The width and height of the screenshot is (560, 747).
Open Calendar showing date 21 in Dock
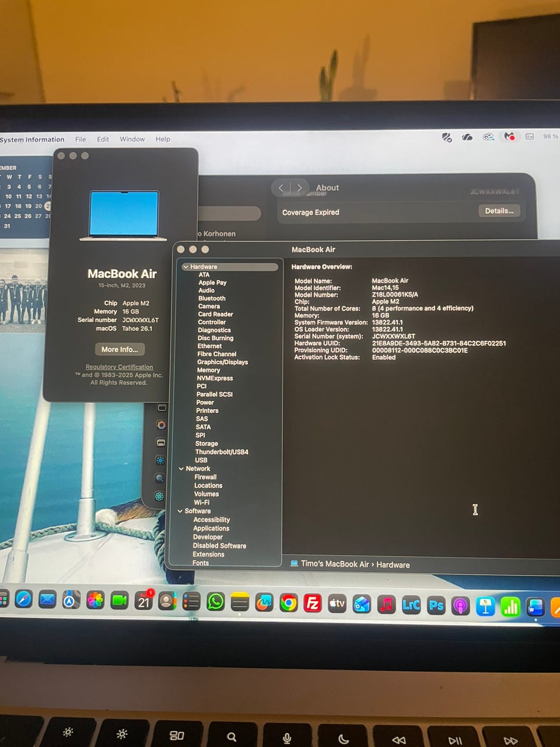[143, 601]
